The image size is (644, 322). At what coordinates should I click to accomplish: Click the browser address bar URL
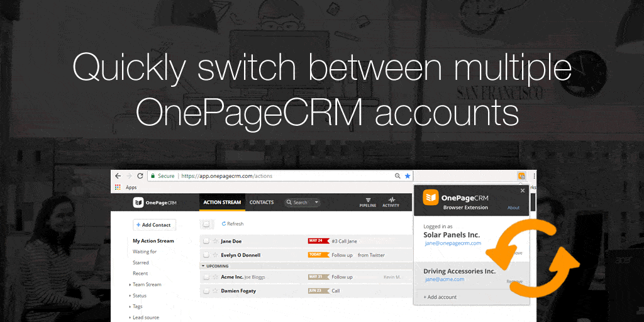226,176
